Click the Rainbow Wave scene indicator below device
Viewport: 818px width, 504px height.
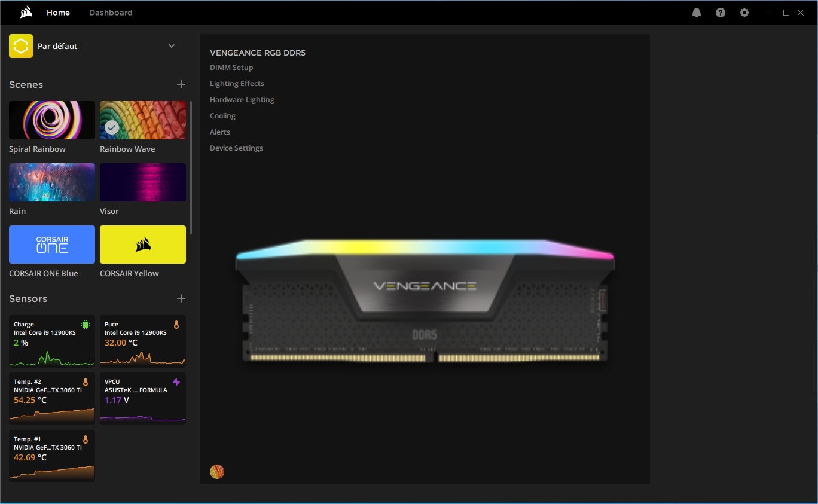217,472
